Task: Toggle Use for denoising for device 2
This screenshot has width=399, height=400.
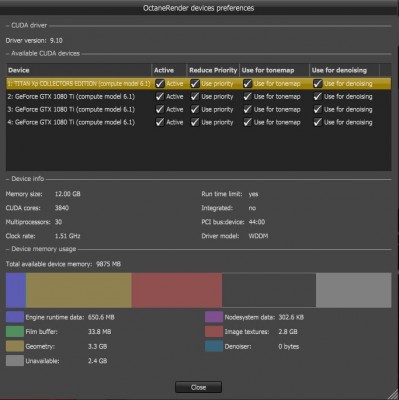Action: [x=318, y=97]
